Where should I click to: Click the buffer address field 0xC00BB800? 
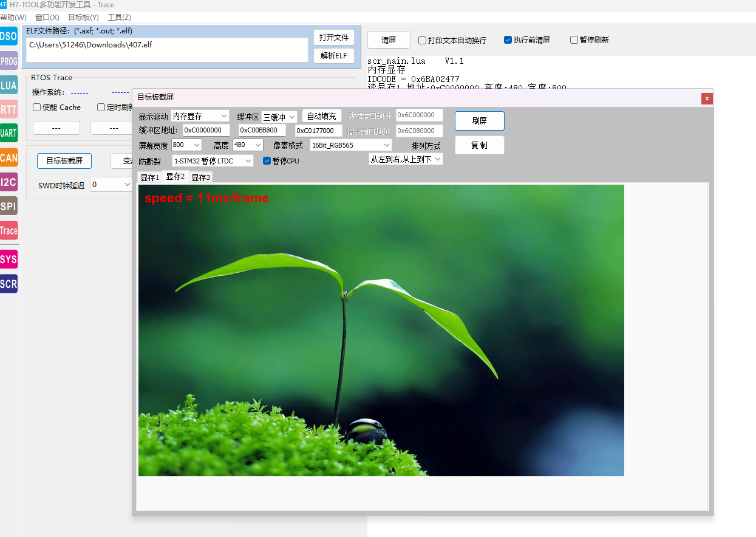(262, 130)
